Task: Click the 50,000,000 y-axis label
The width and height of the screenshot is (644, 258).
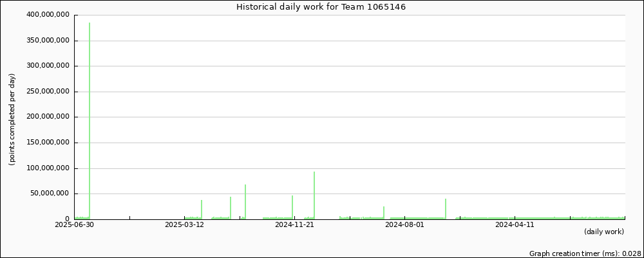Action: pyautogui.click(x=52, y=193)
